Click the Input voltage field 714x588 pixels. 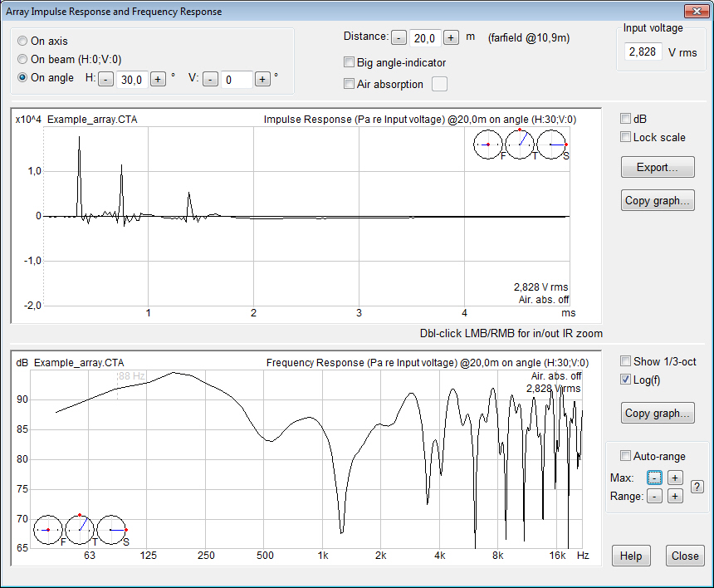tap(642, 52)
